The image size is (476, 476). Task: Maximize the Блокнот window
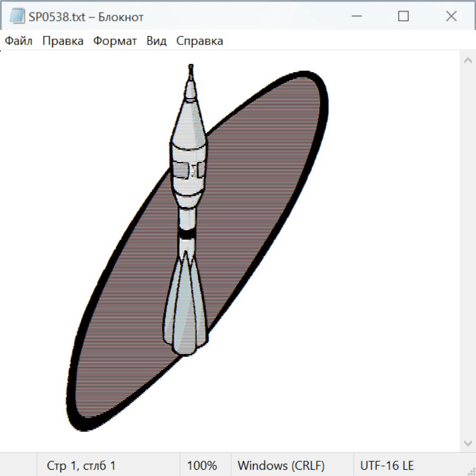pyautogui.click(x=403, y=16)
